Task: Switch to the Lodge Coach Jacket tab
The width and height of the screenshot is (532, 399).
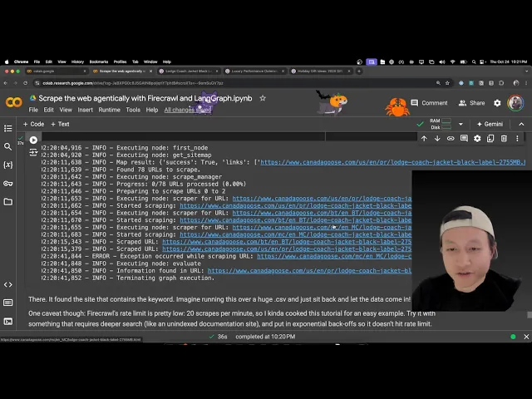Action: point(189,71)
